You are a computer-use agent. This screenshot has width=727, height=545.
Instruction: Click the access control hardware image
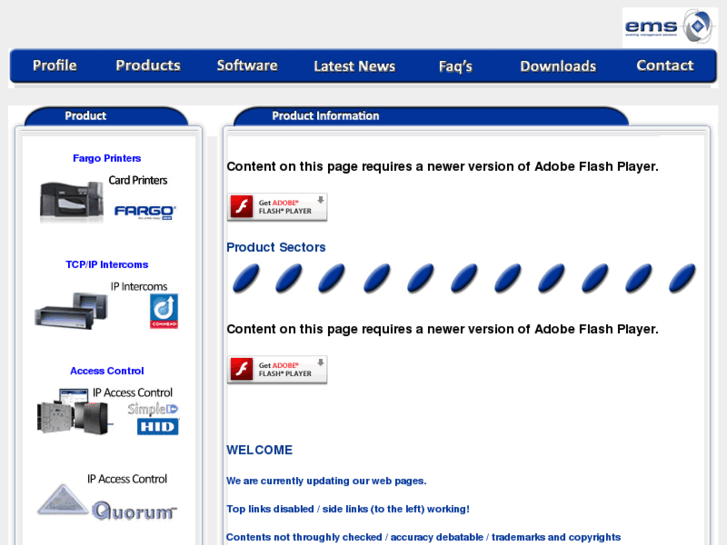[74, 411]
